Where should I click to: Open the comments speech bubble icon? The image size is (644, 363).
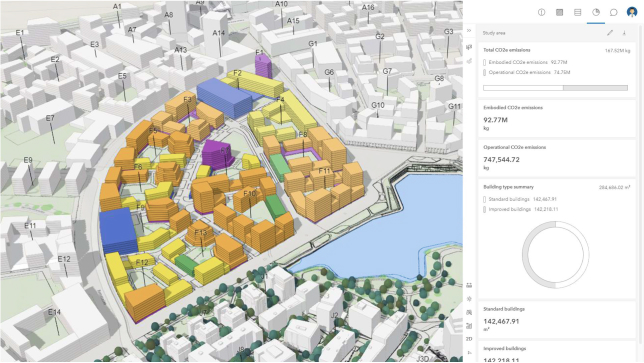coord(614,12)
